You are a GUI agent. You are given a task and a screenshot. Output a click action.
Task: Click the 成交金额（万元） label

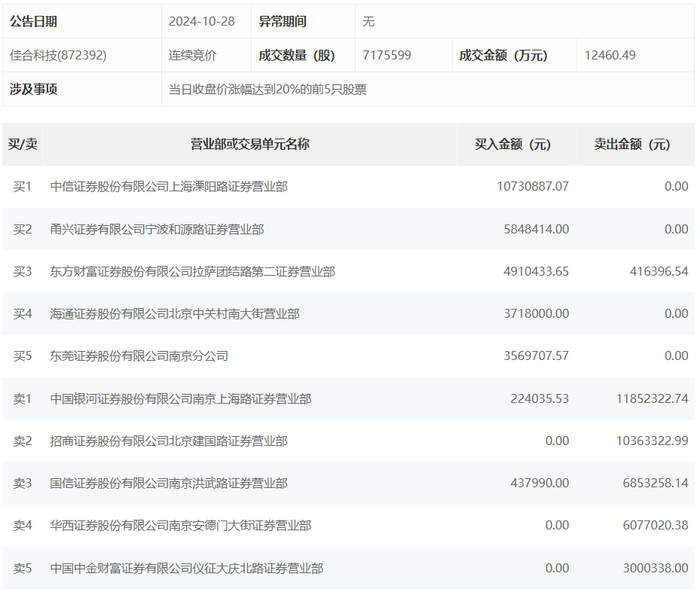click(504, 55)
